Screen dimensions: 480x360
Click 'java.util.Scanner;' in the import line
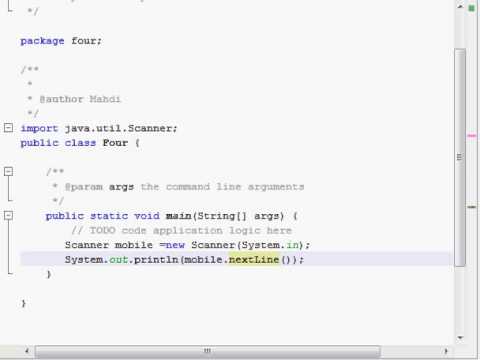[x=121, y=128]
